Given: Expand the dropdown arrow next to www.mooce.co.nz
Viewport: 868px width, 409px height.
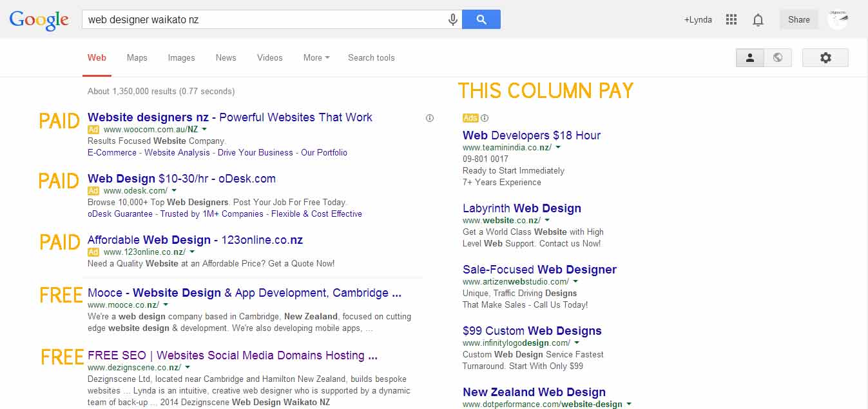Looking at the screenshot, I should pyautogui.click(x=165, y=304).
